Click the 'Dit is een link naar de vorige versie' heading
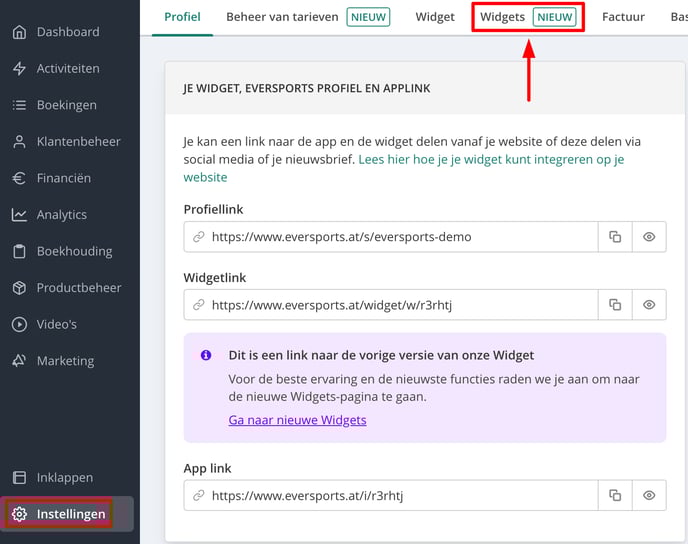The height and width of the screenshot is (544, 688). click(x=381, y=355)
